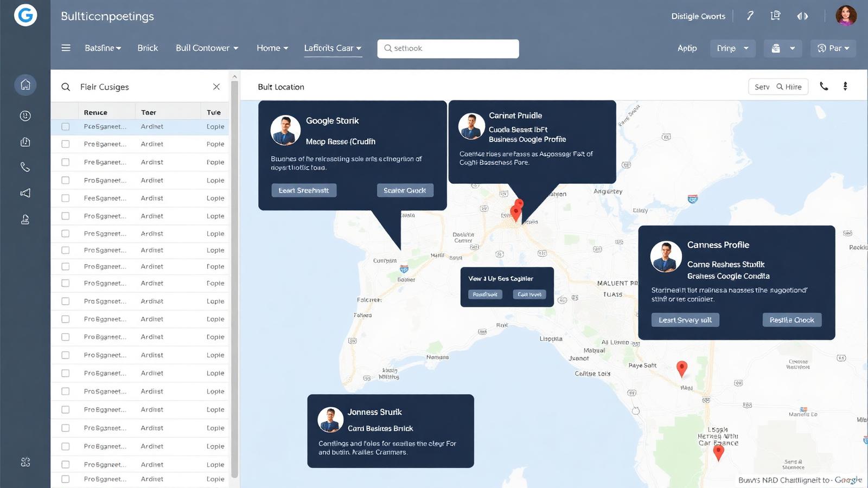Tick the checkbox on the first Fopie row
Image resolution: width=868 pixels, height=488 pixels.
tap(66, 162)
